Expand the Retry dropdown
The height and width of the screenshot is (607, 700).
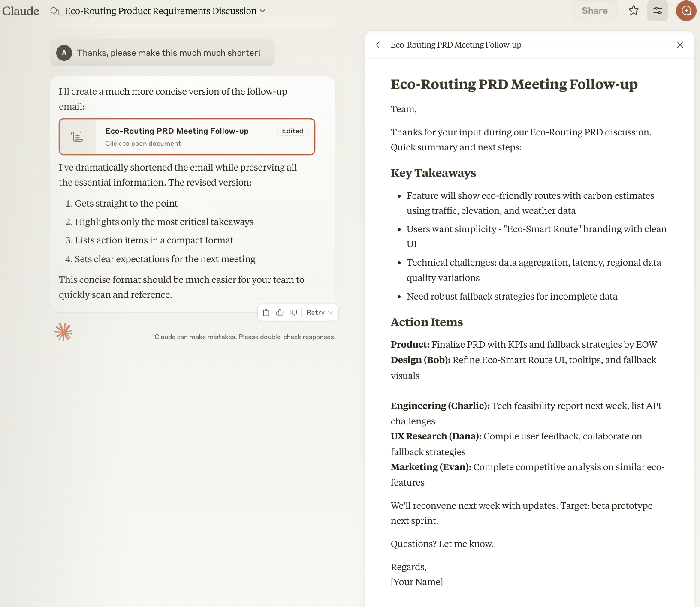pyautogui.click(x=320, y=313)
